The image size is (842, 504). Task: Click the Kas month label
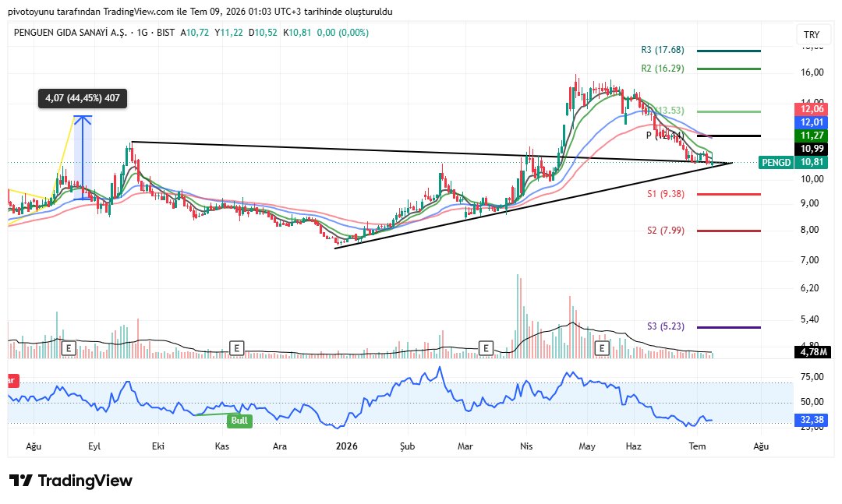click(221, 446)
